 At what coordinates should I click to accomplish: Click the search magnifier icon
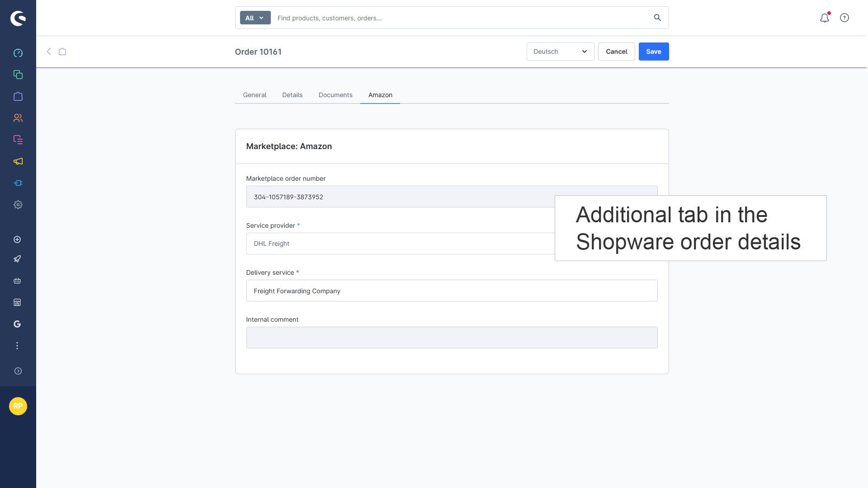(657, 18)
